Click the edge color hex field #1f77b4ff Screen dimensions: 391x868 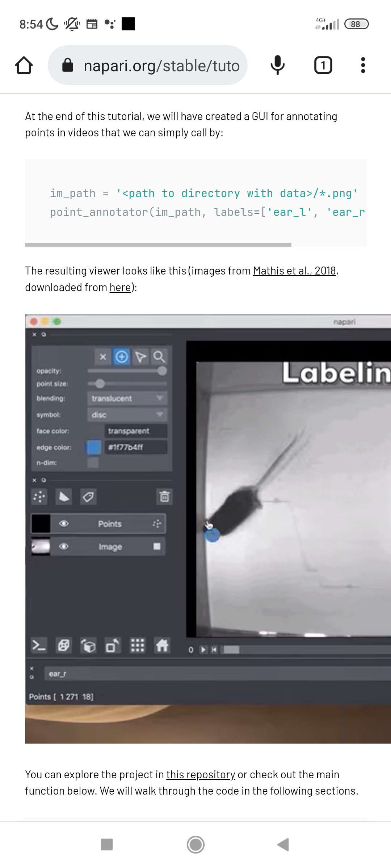coord(136,447)
